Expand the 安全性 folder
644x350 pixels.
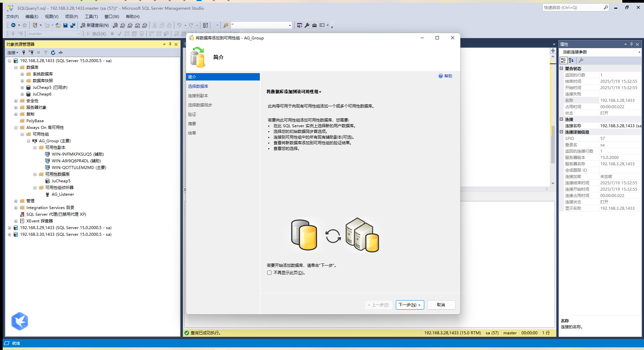[16, 101]
